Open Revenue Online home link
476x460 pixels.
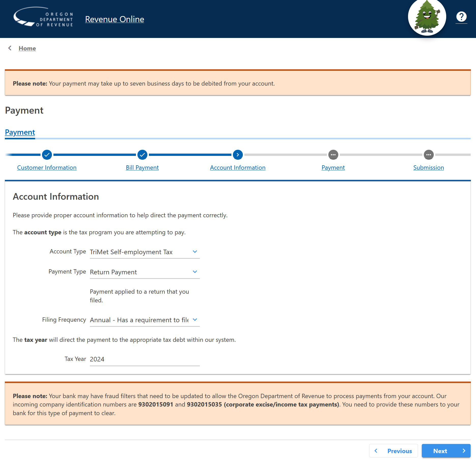[x=115, y=19]
